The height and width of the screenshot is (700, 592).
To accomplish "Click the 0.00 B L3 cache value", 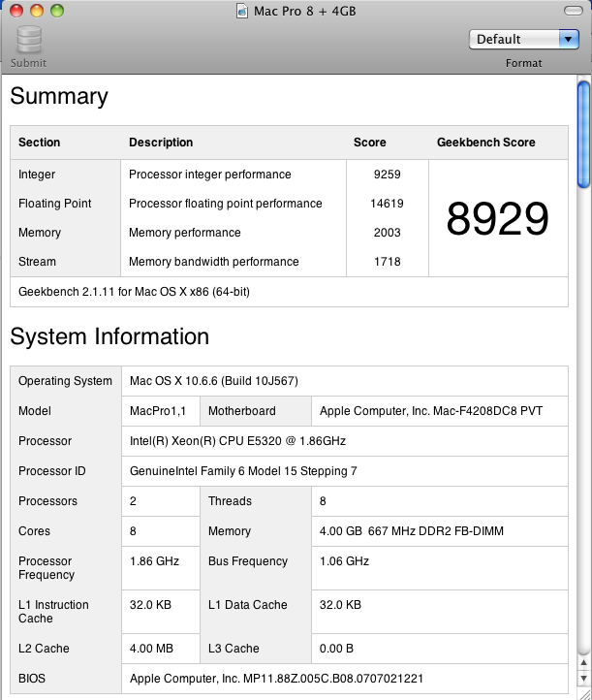I will (x=336, y=649).
